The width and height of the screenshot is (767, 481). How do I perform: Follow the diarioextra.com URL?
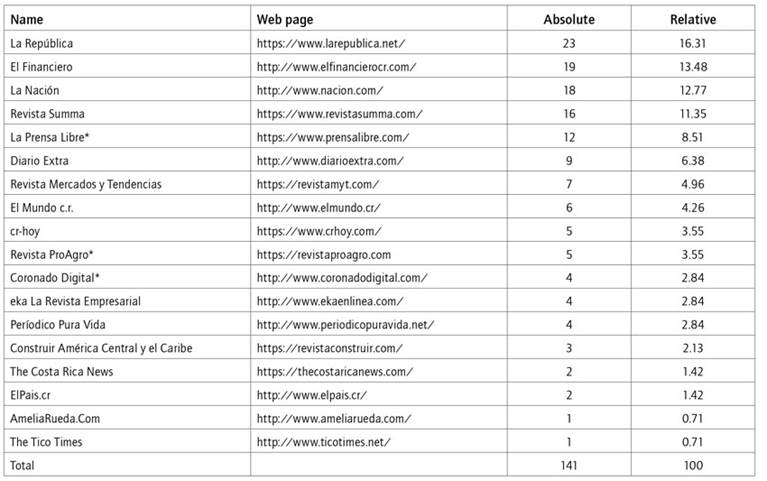click(329, 160)
